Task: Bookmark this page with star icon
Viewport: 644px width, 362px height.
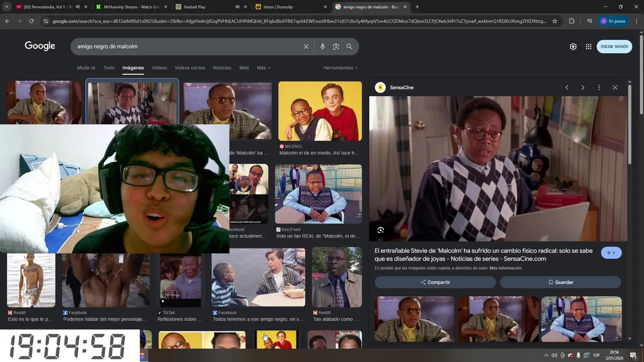Action: [554, 21]
